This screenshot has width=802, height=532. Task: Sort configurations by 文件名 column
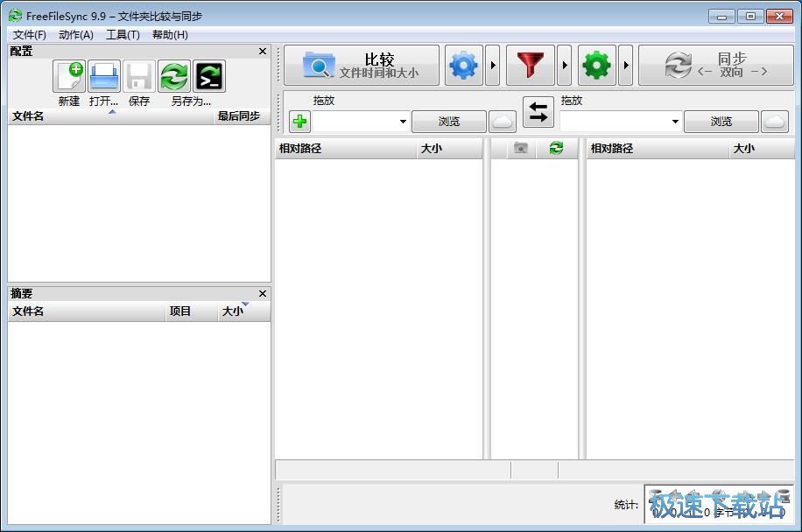[111, 116]
